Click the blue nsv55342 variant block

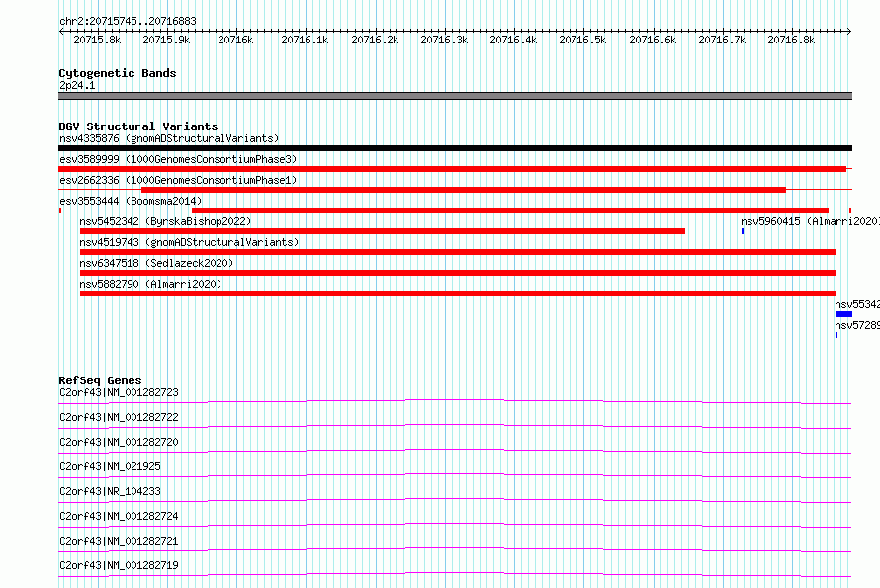[x=843, y=314]
